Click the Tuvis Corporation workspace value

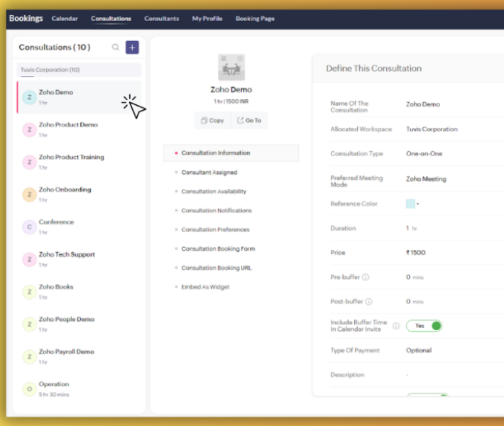[x=432, y=129]
